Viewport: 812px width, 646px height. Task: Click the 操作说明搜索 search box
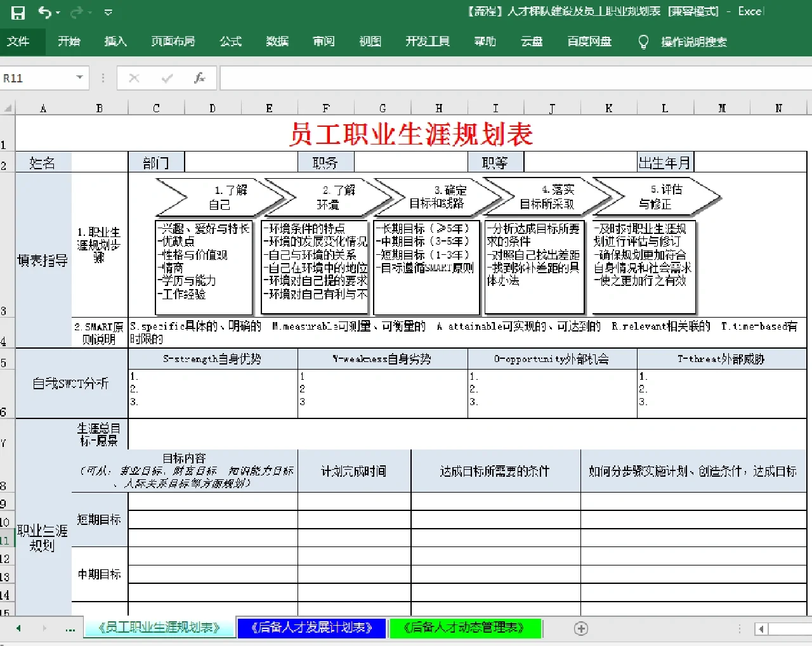pyautogui.click(x=694, y=42)
